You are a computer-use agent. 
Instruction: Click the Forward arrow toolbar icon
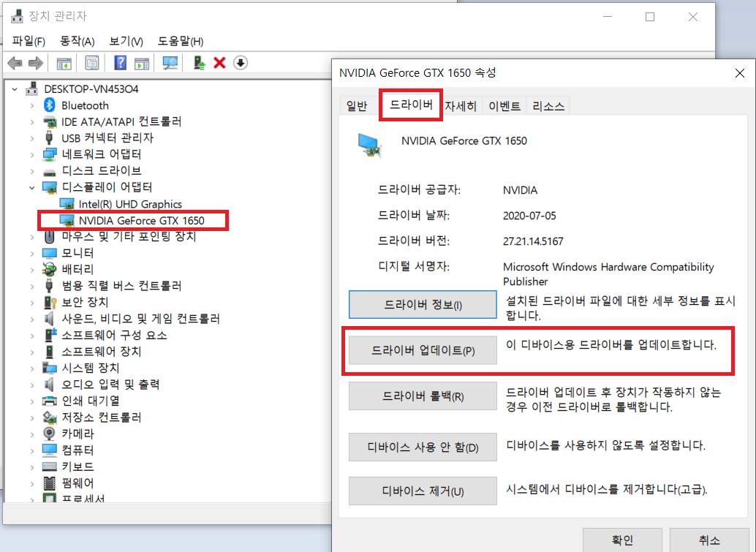click(x=36, y=63)
